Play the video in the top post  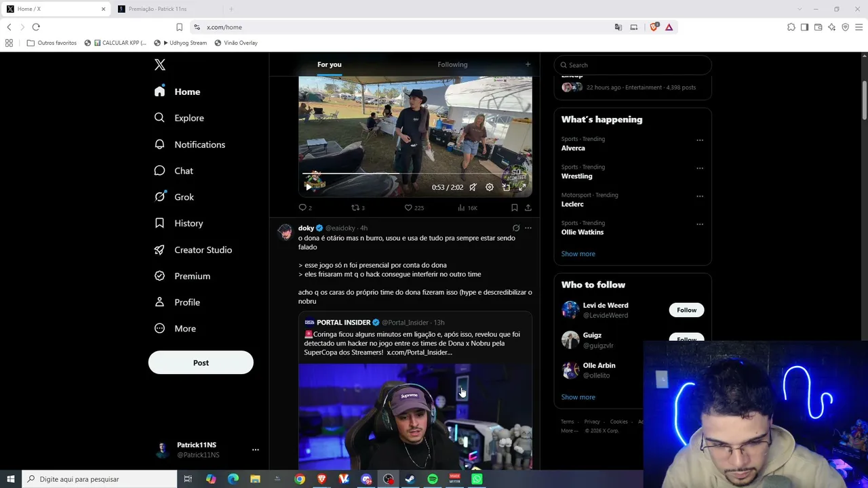coord(309,187)
